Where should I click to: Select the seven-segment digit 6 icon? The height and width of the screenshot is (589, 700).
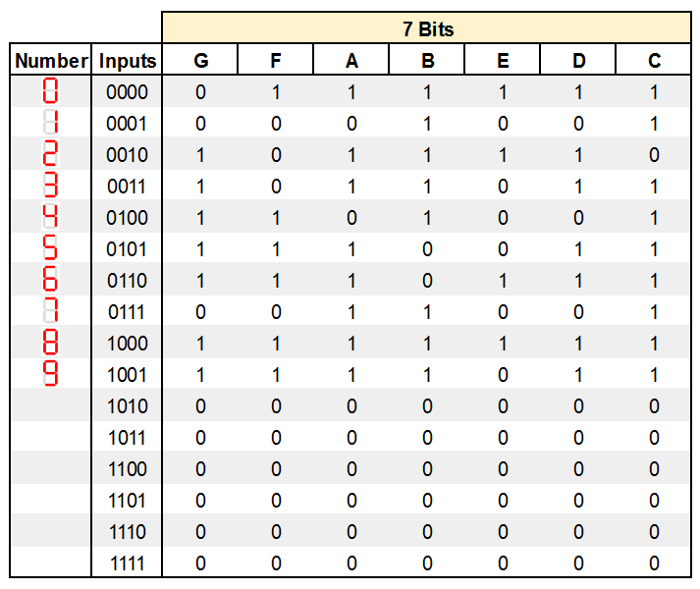tap(51, 281)
